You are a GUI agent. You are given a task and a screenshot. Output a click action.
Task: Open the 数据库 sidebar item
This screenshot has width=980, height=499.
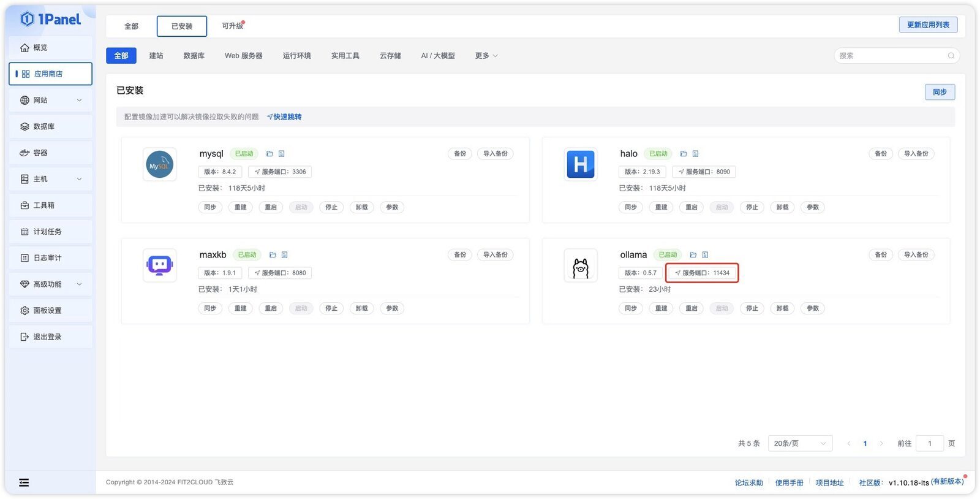[x=50, y=126]
